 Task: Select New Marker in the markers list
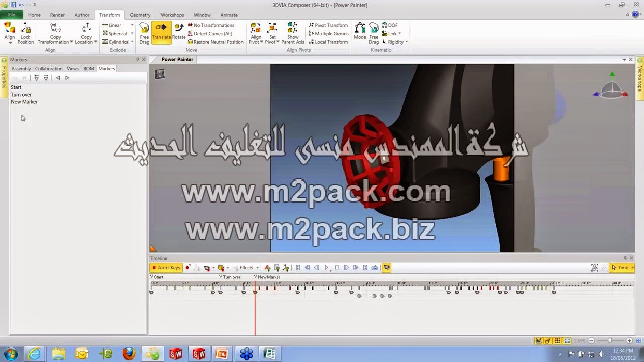(x=24, y=102)
